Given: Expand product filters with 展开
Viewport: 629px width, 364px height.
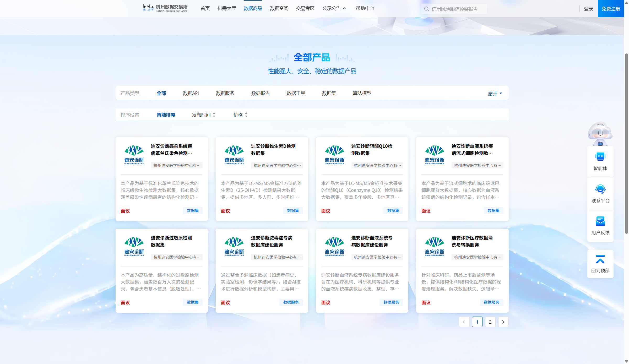Looking at the screenshot, I should (x=495, y=94).
